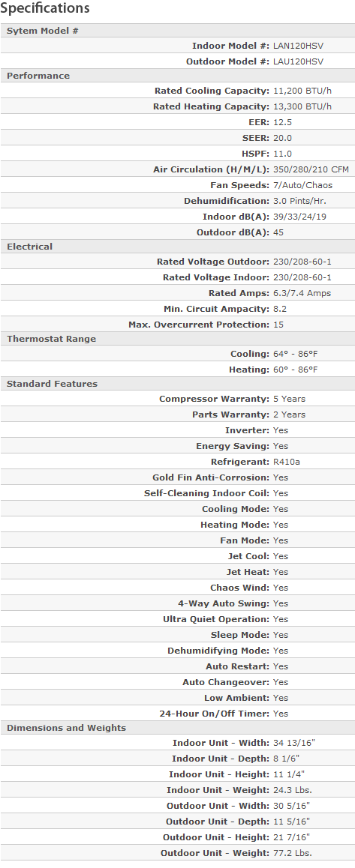Click the Outdoor Unit - Weight row
355x868 pixels.
coord(177,853)
